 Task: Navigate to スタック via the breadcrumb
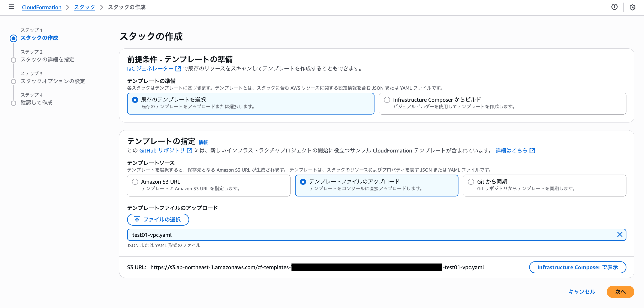tap(84, 7)
